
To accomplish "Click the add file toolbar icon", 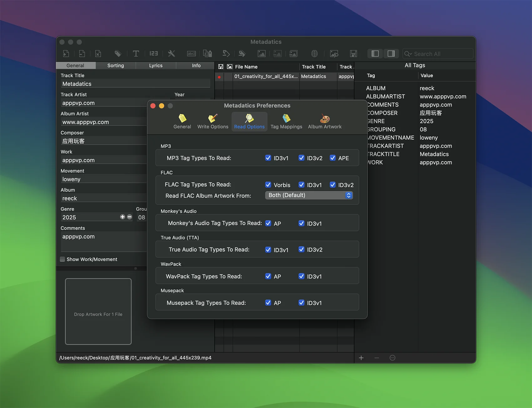I will point(66,54).
